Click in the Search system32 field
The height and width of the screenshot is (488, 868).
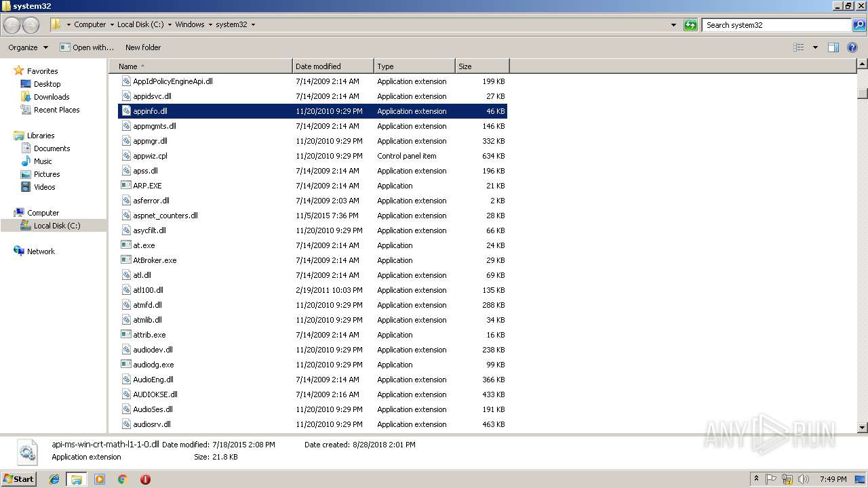click(x=777, y=25)
